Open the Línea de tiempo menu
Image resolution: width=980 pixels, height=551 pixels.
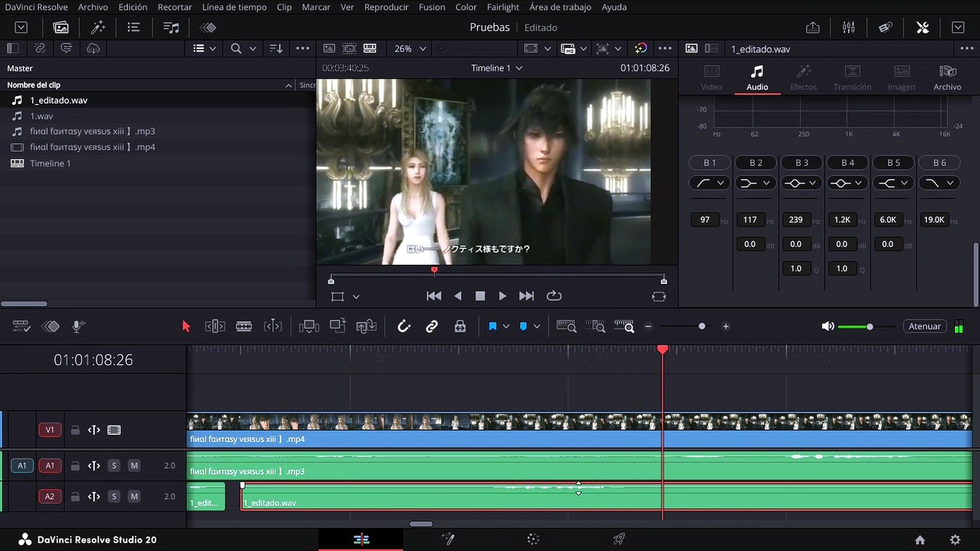point(234,7)
